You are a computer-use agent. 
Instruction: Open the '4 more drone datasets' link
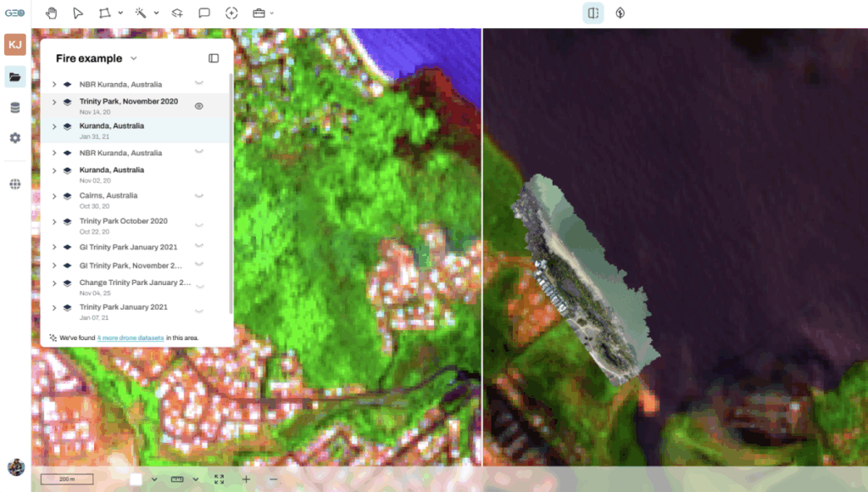(131, 338)
